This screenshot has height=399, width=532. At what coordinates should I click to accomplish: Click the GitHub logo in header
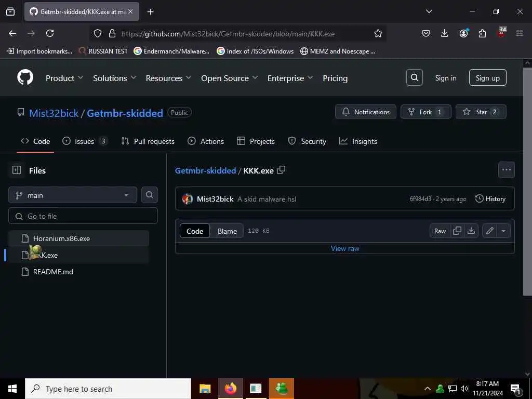pyautogui.click(x=25, y=77)
